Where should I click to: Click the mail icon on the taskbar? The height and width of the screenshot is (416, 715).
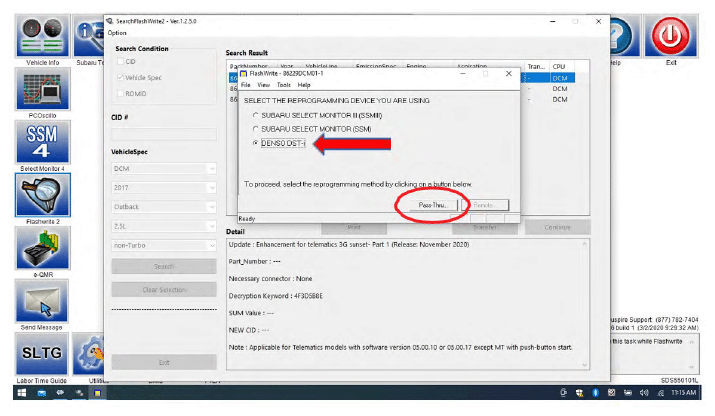[x=41, y=393]
